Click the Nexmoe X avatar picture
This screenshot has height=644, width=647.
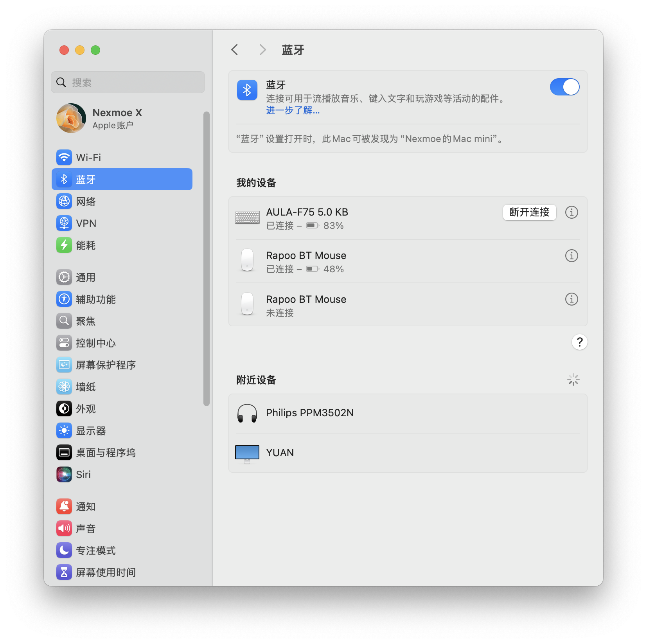coord(71,118)
